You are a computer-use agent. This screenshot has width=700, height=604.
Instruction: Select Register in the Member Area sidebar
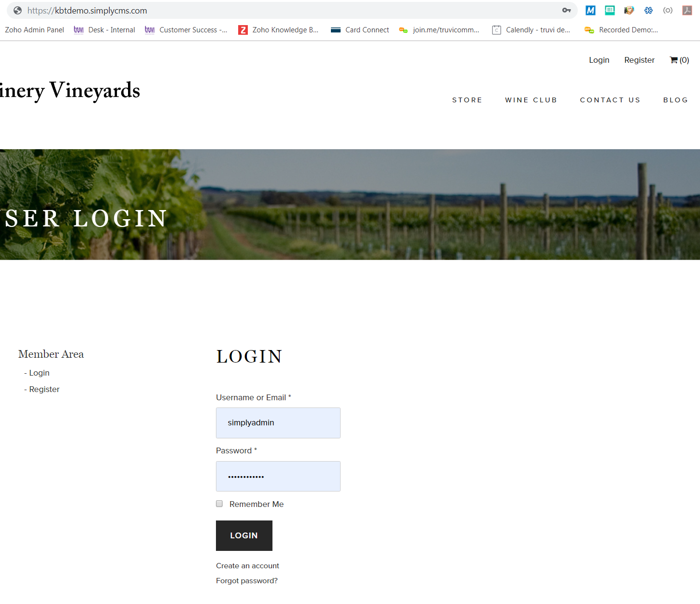(44, 389)
